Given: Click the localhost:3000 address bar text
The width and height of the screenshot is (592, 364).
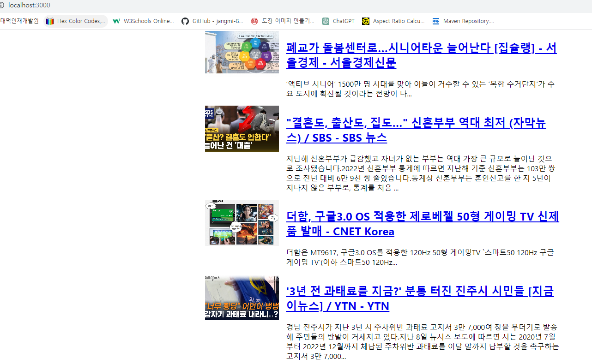Looking at the screenshot, I should tap(29, 5).
